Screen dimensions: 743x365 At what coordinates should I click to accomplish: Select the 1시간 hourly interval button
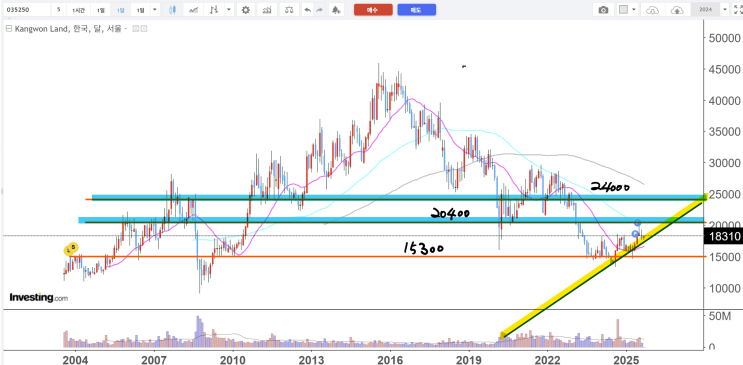coord(78,9)
